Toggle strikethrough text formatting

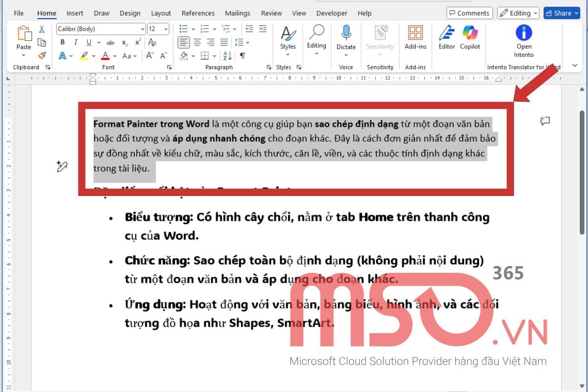pos(111,43)
